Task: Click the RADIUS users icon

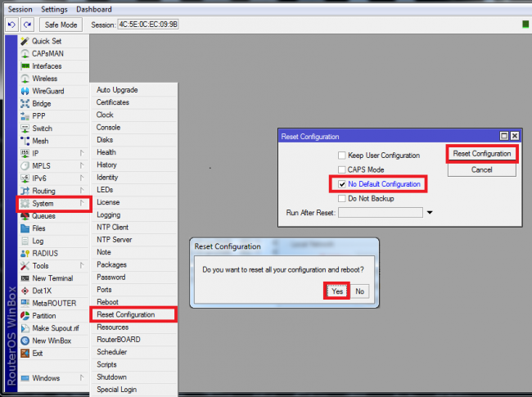Action: (x=25, y=254)
